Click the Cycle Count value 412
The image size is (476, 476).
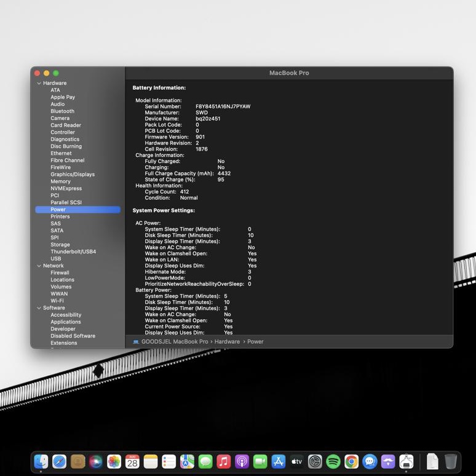(x=184, y=192)
